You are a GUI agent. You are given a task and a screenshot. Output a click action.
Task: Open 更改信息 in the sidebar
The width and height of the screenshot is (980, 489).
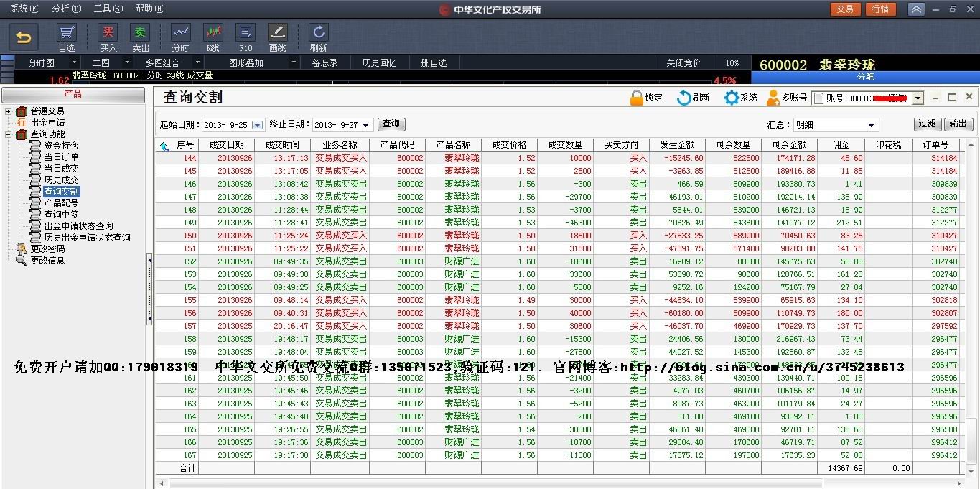(47, 260)
